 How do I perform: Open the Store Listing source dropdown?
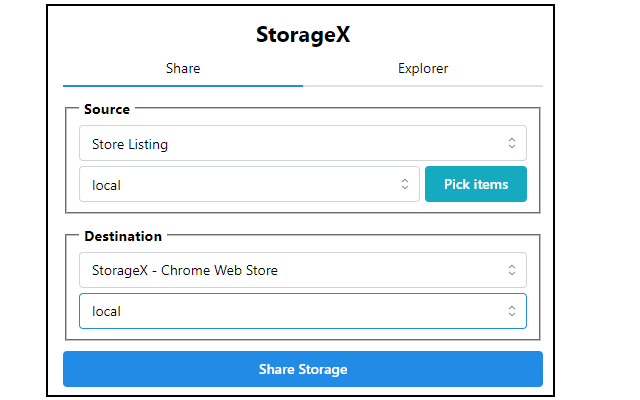(300, 144)
